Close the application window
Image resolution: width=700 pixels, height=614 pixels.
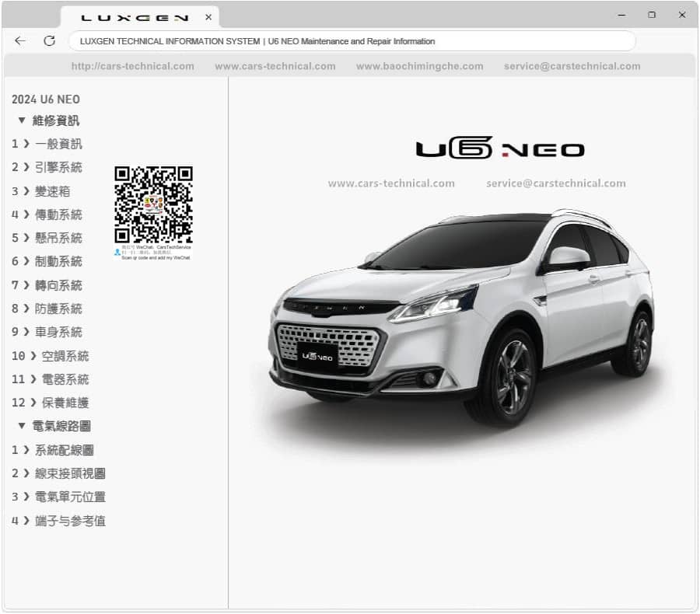pyautogui.click(x=681, y=15)
